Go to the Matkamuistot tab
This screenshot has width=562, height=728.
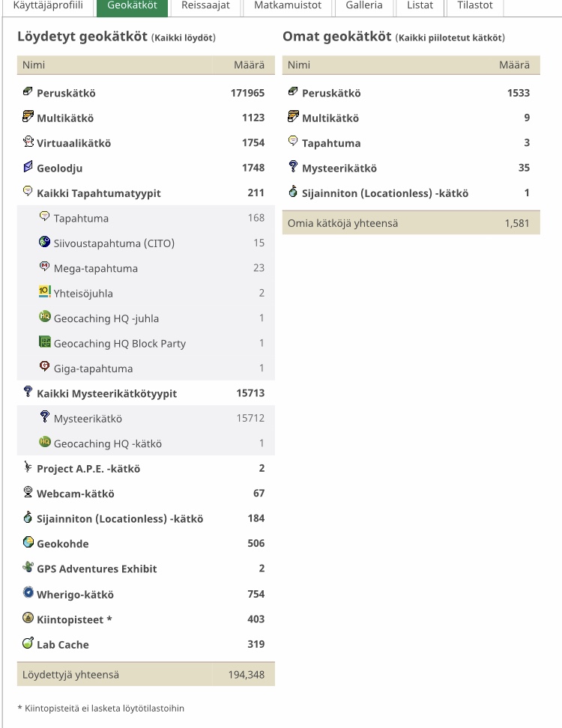click(288, 5)
